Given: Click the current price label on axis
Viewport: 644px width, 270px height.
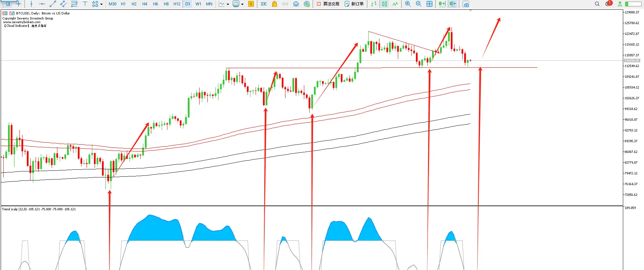Looking at the screenshot, I should coord(632,61).
